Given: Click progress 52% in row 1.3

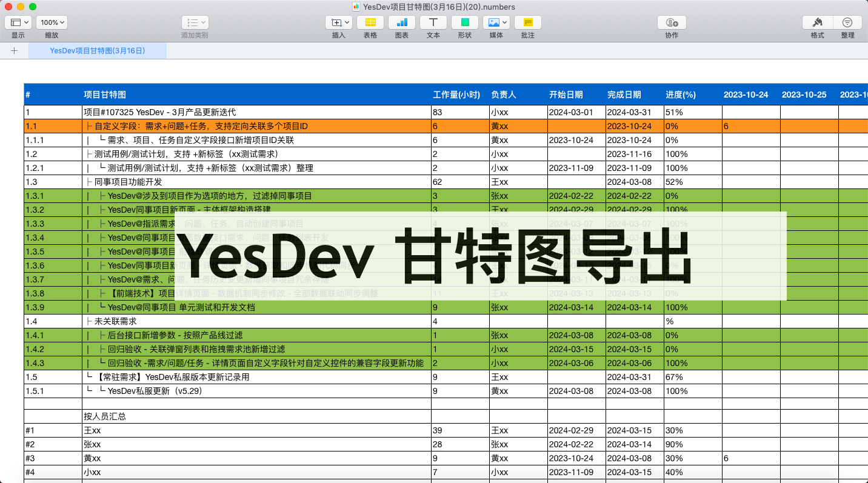Looking at the screenshot, I should click(x=693, y=182).
